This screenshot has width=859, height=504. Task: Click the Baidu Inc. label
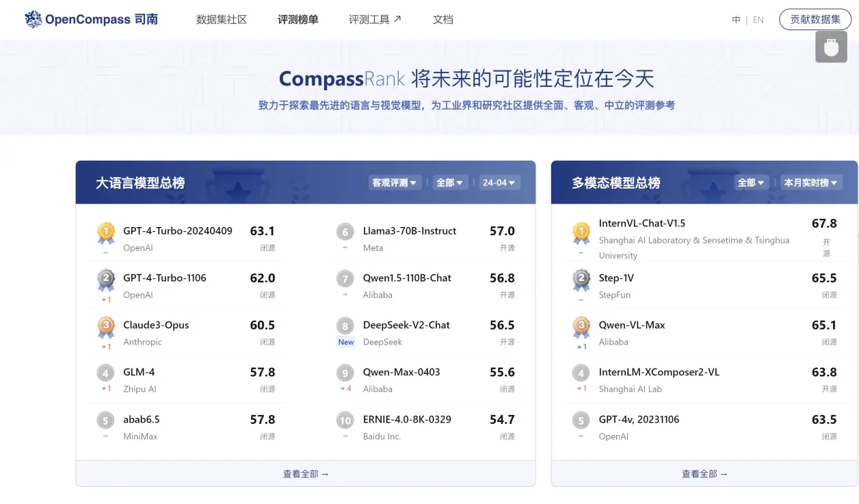click(382, 436)
